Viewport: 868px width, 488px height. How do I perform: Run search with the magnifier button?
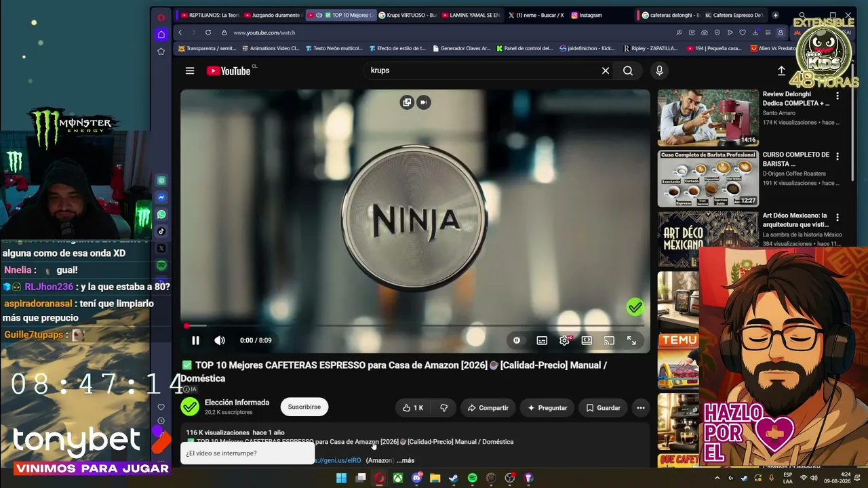pyautogui.click(x=628, y=70)
